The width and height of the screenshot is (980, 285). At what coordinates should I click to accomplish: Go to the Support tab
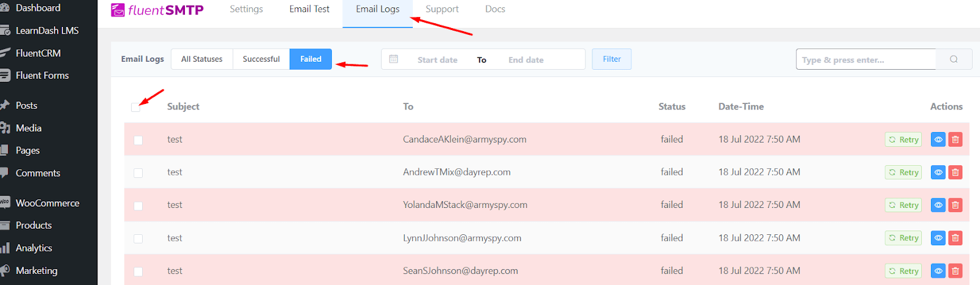click(442, 9)
